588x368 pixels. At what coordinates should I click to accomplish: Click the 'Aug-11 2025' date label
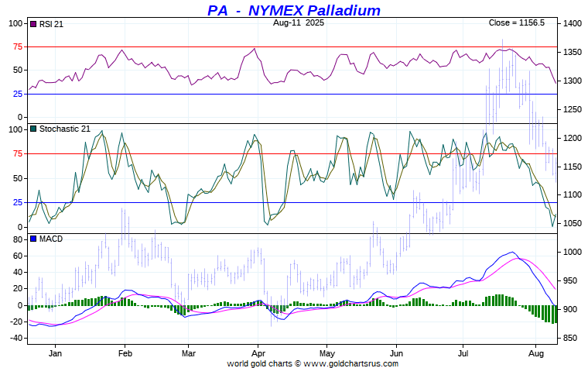299,22
